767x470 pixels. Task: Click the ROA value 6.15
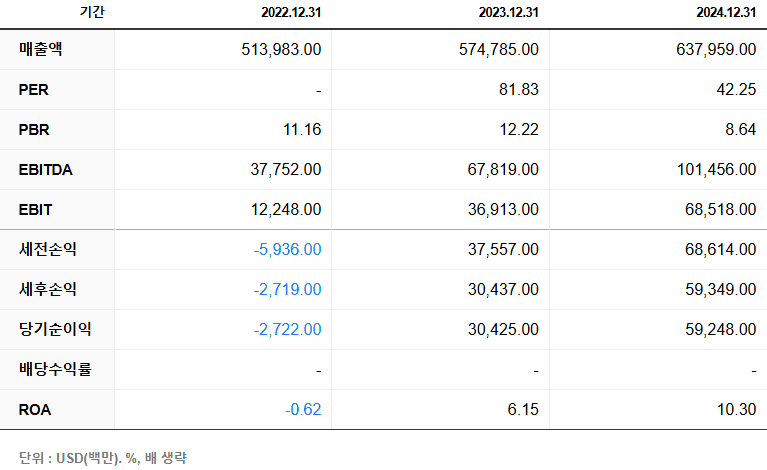click(523, 409)
